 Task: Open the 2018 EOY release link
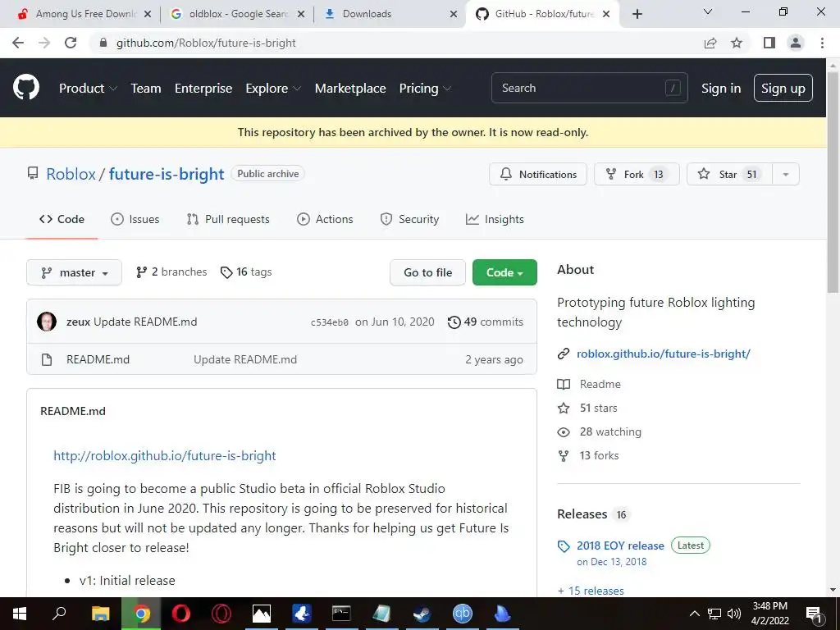(x=620, y=546)
